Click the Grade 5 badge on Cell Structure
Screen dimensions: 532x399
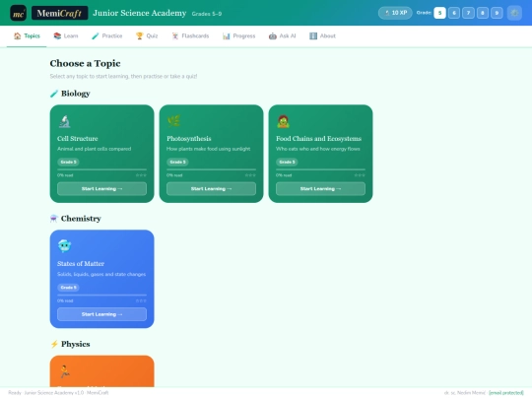pos(68,162)
